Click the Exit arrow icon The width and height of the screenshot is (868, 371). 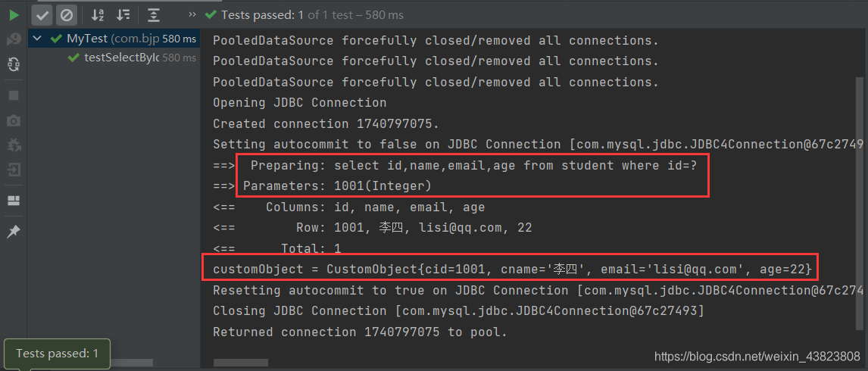(x=14, y=170)
